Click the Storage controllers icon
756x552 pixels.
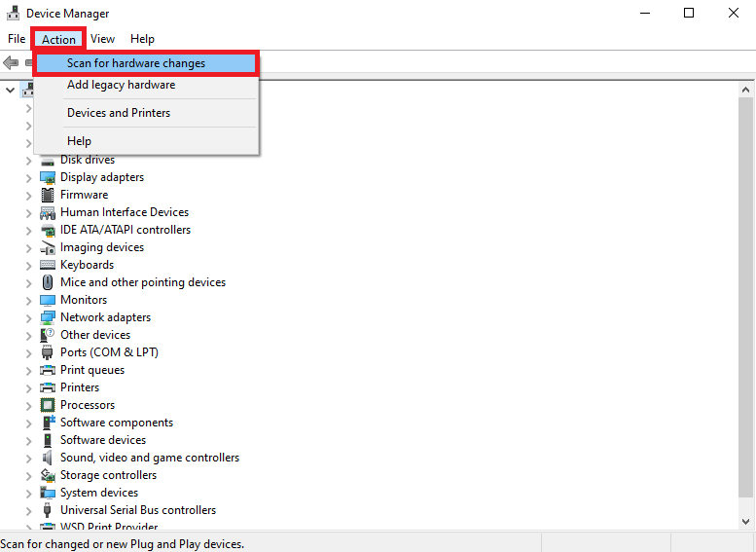[x=48, y=475]
